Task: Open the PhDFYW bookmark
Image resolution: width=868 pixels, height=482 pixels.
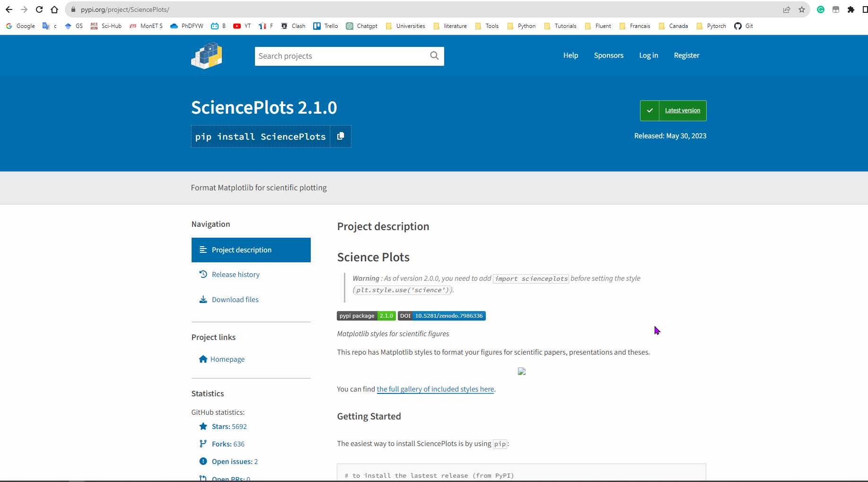Action: [187, 26]
